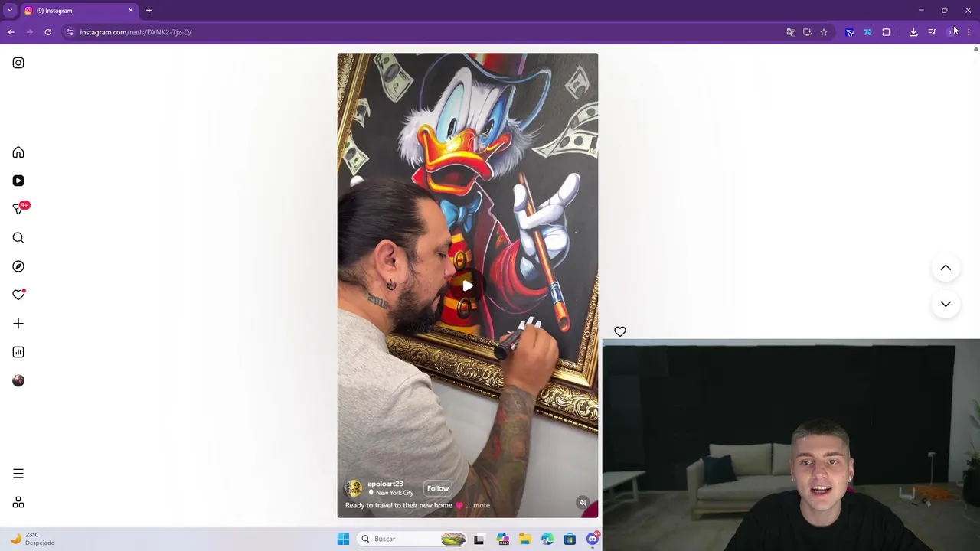
Task: Open Messages with 9+ badge
Action: [x=18, y=209]
